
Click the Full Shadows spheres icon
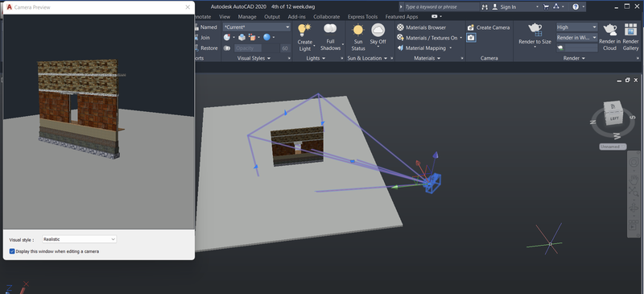tap(330, 29)
